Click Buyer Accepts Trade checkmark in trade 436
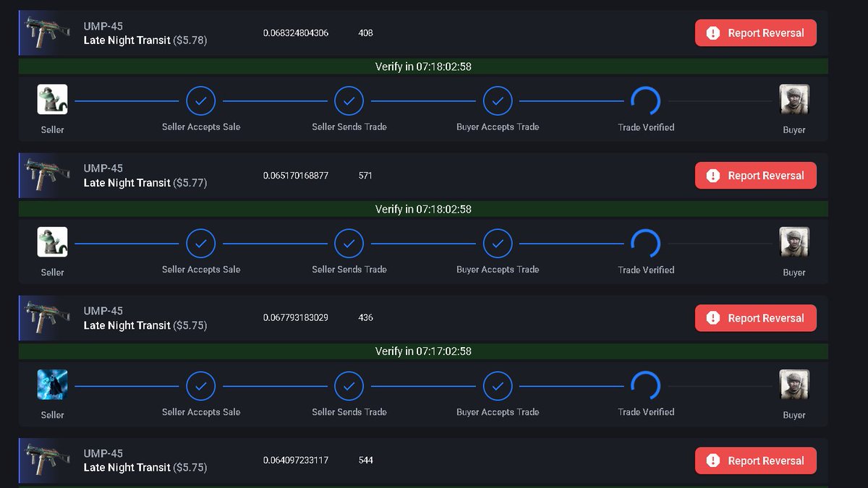 click(x=498, y=386)
